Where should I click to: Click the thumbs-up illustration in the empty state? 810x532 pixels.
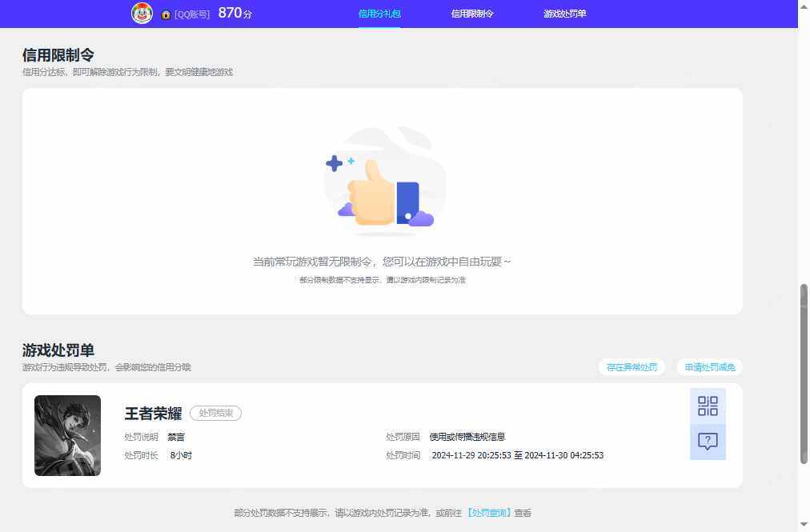pos(385,181)
